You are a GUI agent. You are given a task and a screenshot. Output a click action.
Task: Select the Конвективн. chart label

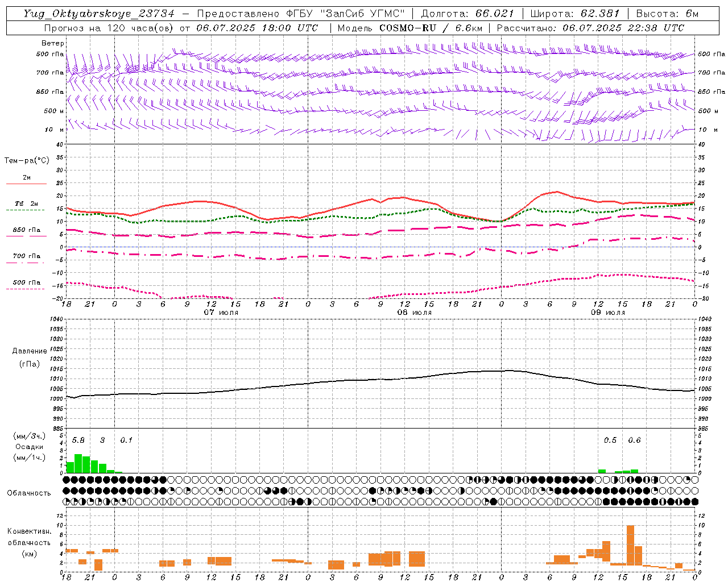(x=29, y=531)
